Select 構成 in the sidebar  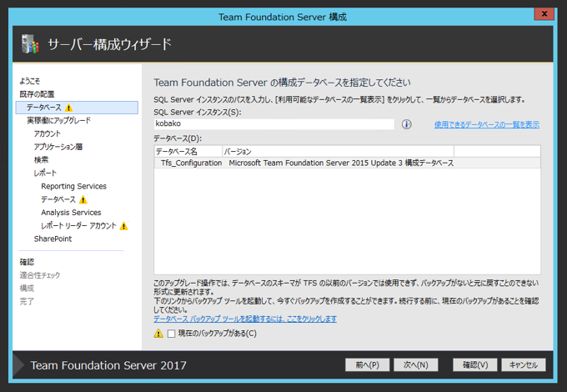point(27,289)
